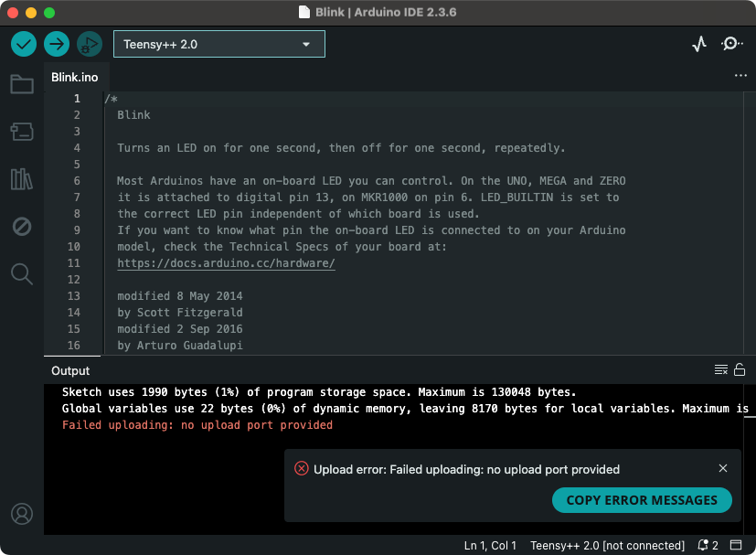756x555 pixels.
Task: Open the docs.arduino.cc hardware link
Action: point(226,263)
